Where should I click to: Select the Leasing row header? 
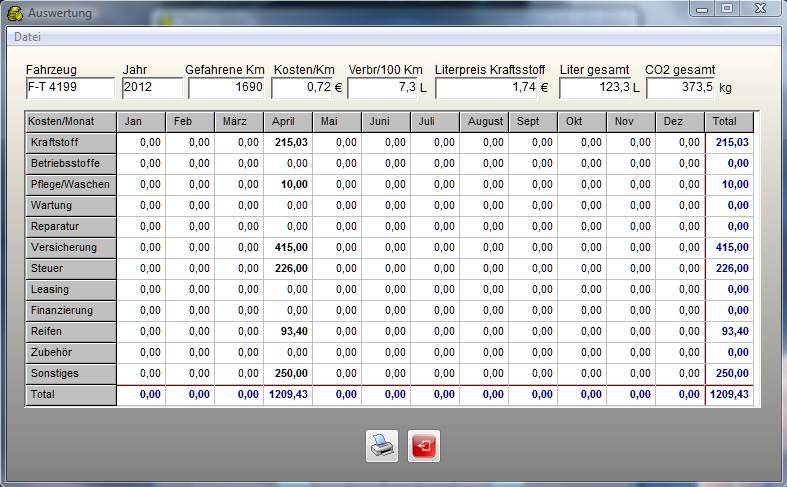[71, 290]
